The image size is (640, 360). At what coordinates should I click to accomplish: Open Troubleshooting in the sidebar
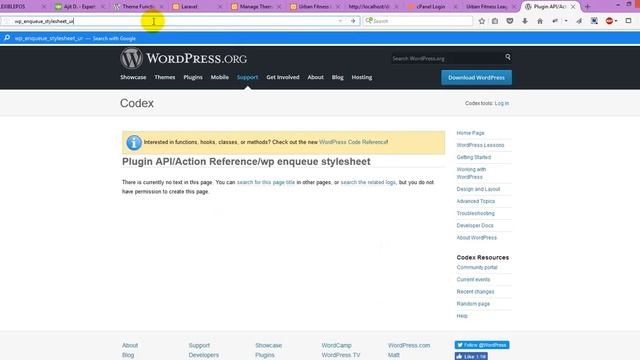pyautogui.click(x=476, y=213)
